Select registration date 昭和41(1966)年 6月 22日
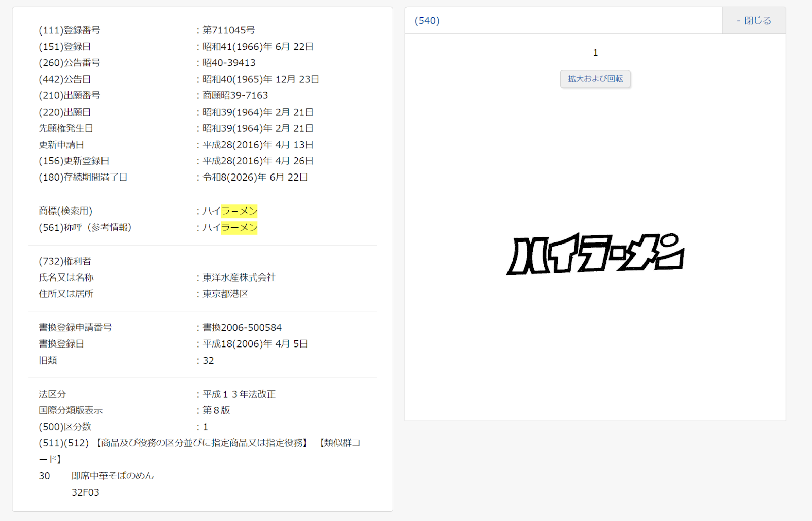 tap(258, 47)
